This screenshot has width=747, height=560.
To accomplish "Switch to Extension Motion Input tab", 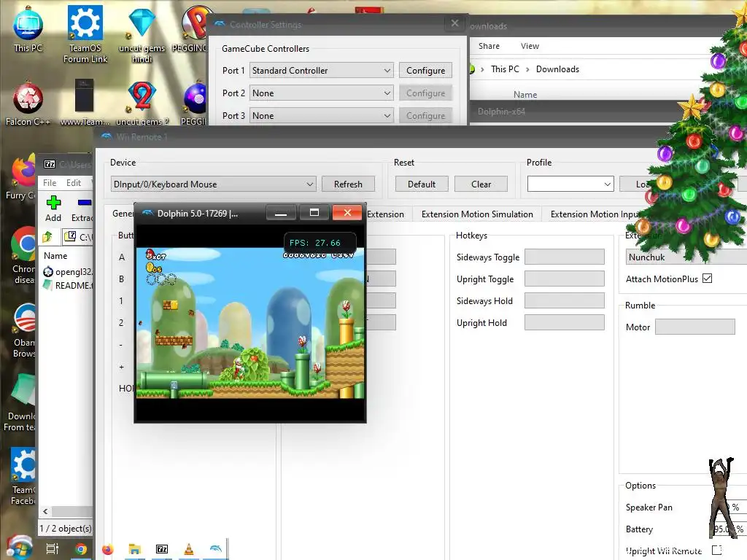I will click(x=595, y=214).
